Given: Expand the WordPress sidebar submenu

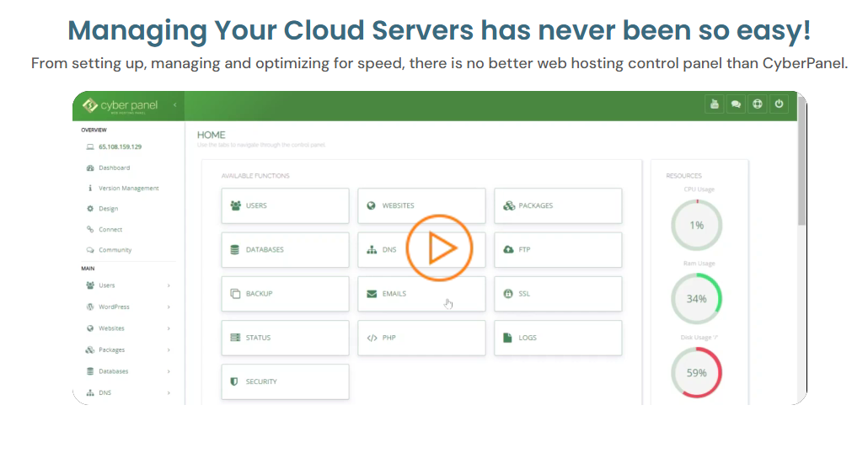Looking at the screenshot, I should pos(169,307).
